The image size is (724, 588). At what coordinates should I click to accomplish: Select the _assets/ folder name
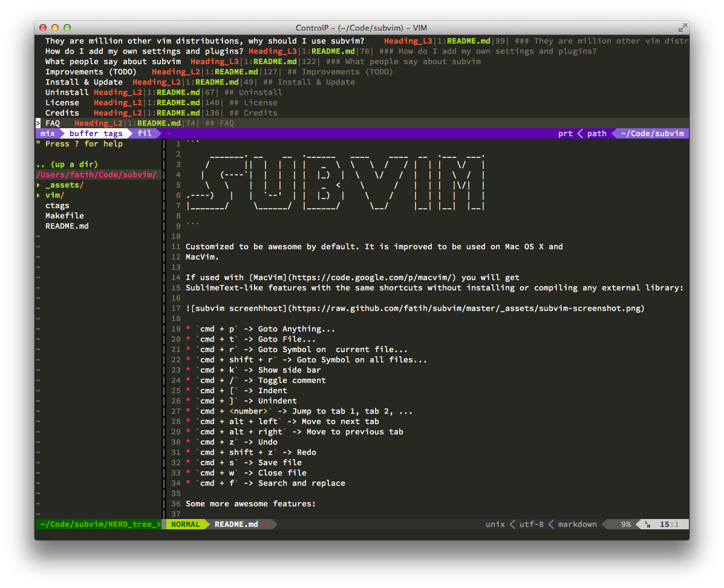coord(65,185)
